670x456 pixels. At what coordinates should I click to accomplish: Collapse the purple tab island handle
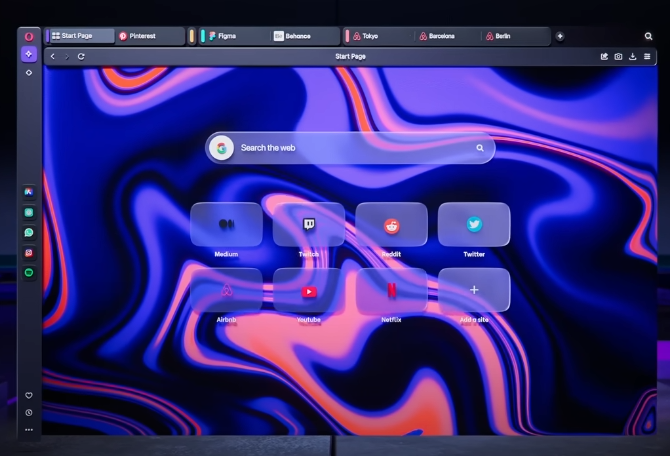pyautogui.click(x=47, y=36)
